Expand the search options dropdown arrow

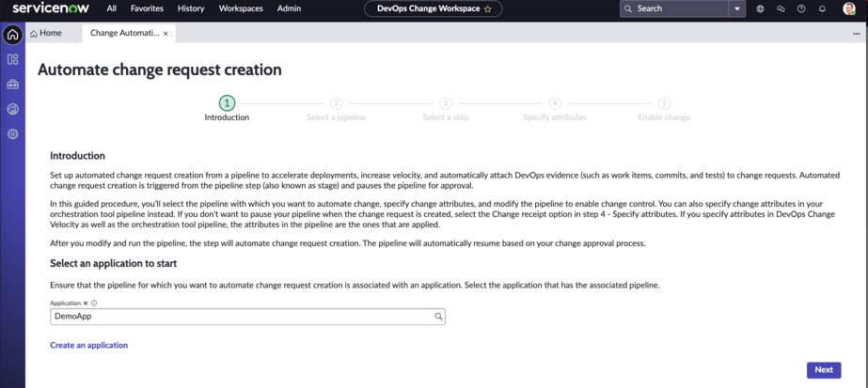736,8
